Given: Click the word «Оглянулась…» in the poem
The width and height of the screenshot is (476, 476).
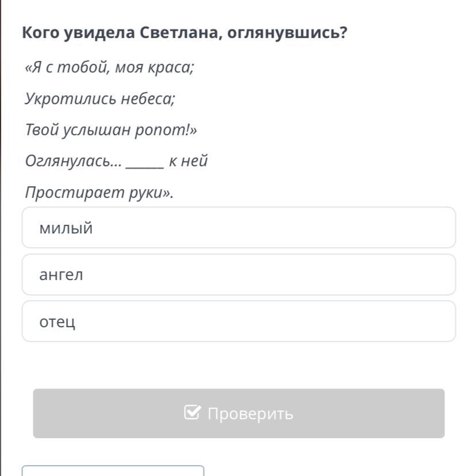Looking at the screenshot, I should click(x=74, y=162).
